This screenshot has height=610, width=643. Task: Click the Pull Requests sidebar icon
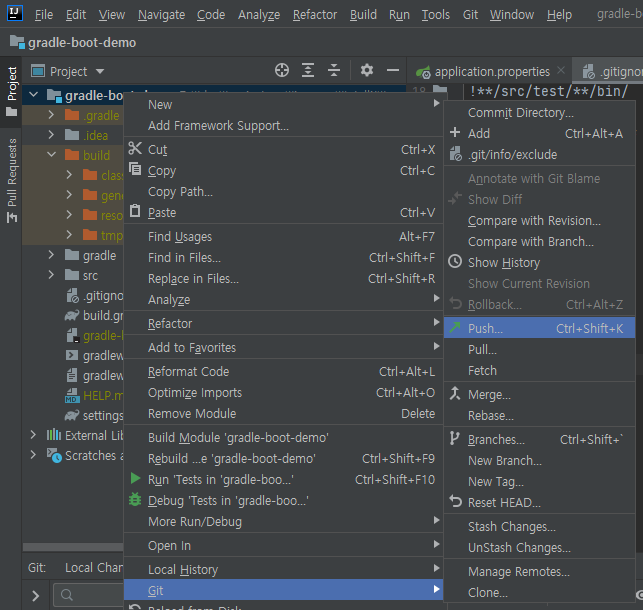point(12,218)
